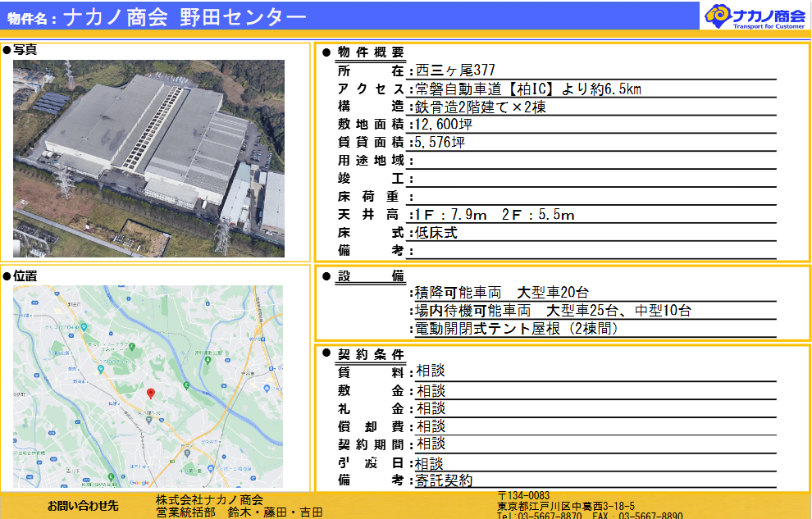Select the 相談 value in the 敷金 row

431,391
